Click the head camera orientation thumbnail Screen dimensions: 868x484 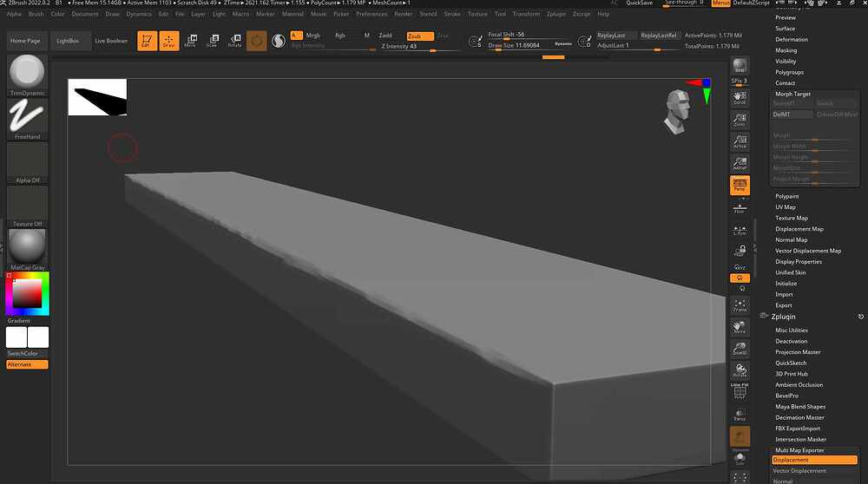(x=678, y=112)
